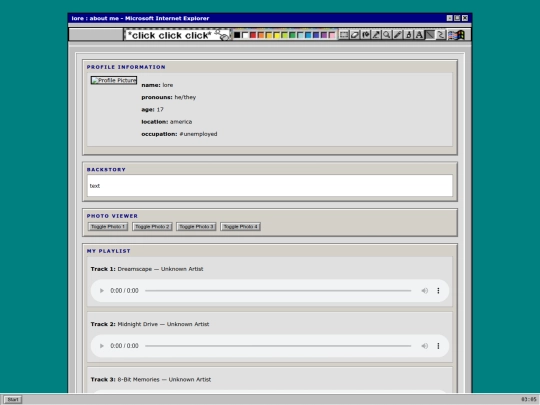The image size is (540, 405).
Task: Click the 'Backstory' section heading
Action: click(106, 169)
